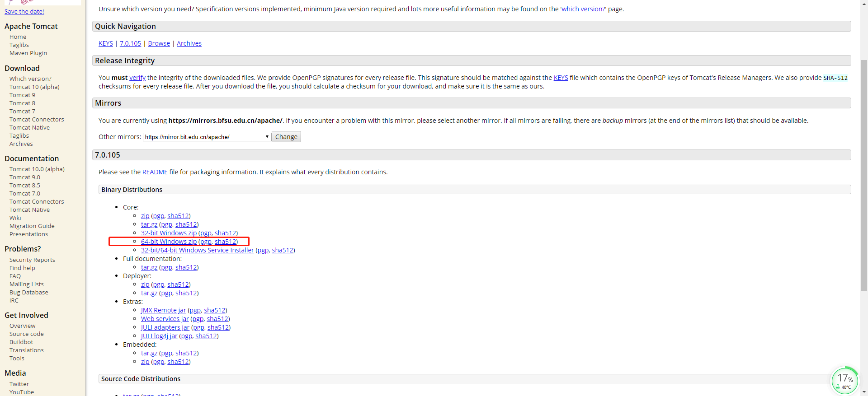Click the 64-bit Windows zip download link
The image size is (868, 396).
pos(169,242)
